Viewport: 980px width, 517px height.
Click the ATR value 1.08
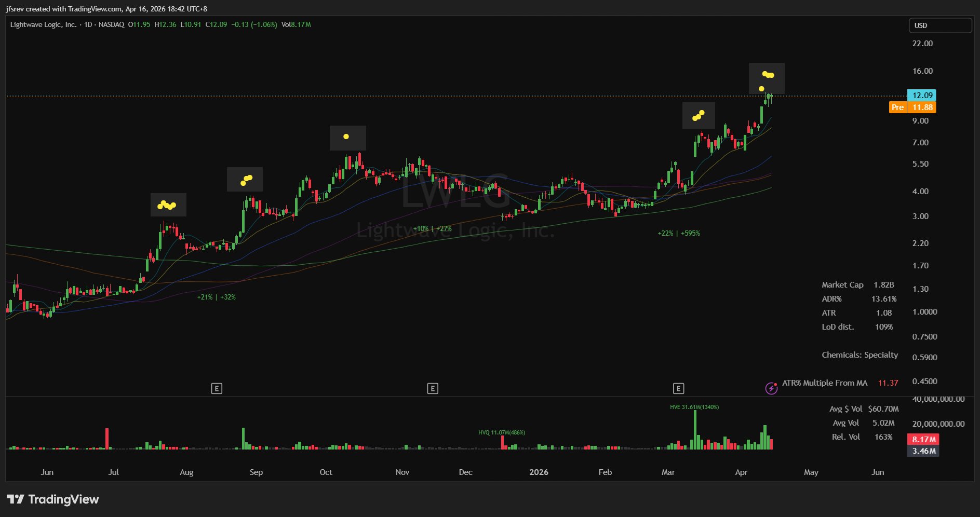[884, 312]
